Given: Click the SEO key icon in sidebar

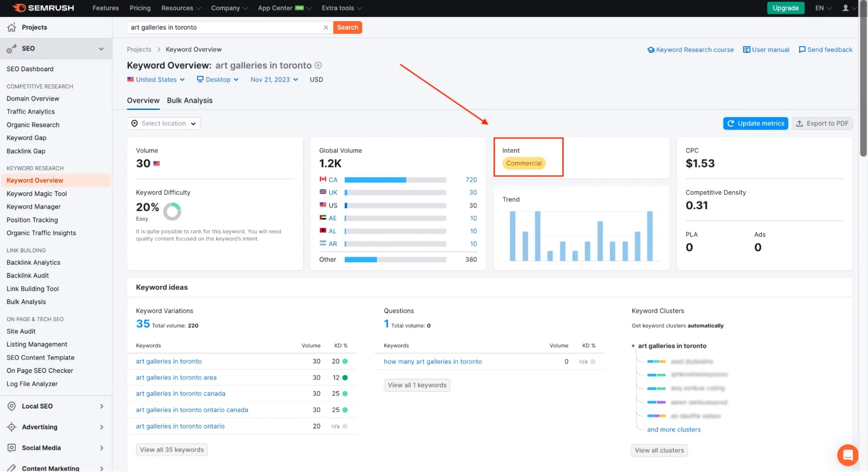Looking at the screenshot, I should (x=12, y=49).
